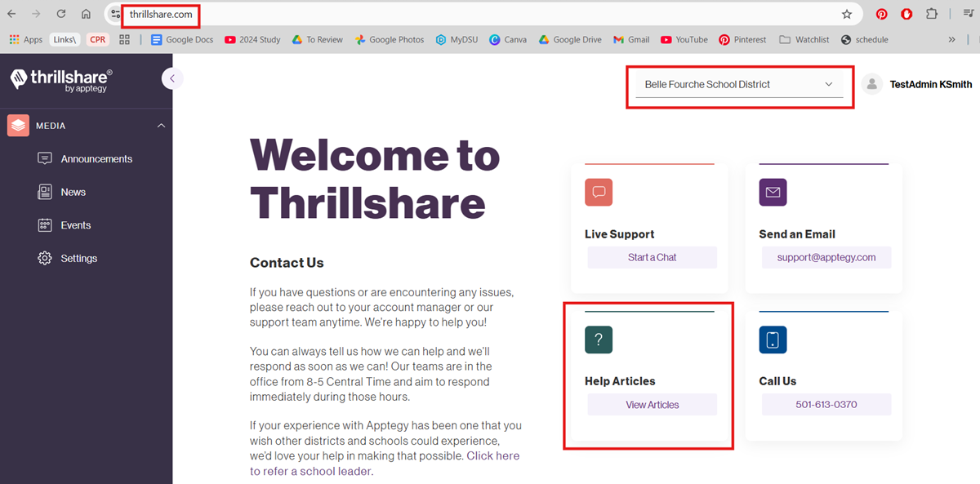The height and width of the screenshot is (484, 980).
Task: Click the Send an Email envelope icon
Action: (773, 192)
